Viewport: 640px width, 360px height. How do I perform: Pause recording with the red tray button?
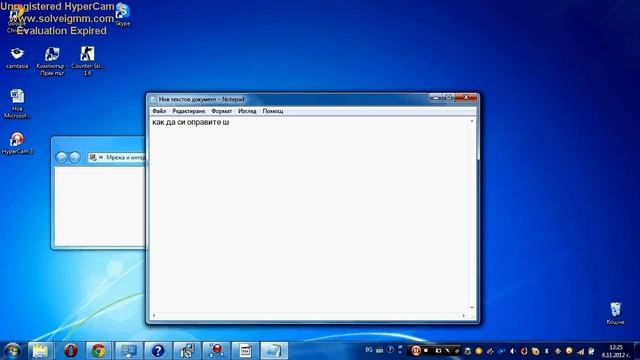416,351
